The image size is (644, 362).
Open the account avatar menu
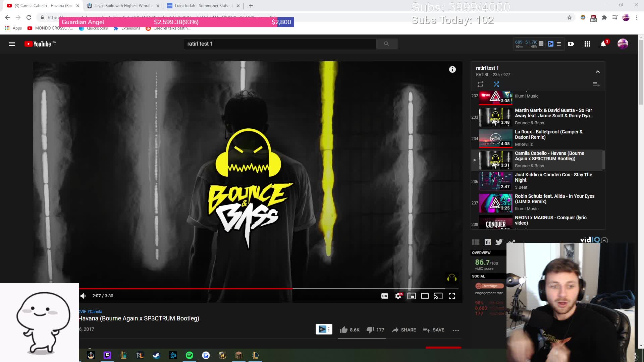(x=623, y=44)
